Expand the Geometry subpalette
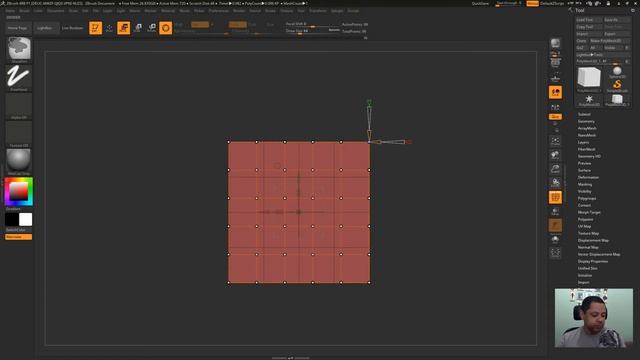Screen dimensions: 640x360 click(586, 121)
